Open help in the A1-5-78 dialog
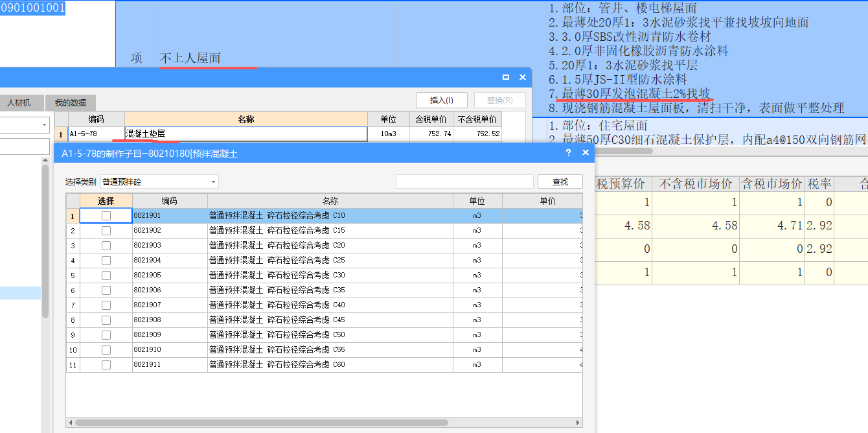This screenshot has height=433, width=868. click(x=569, y=153)
